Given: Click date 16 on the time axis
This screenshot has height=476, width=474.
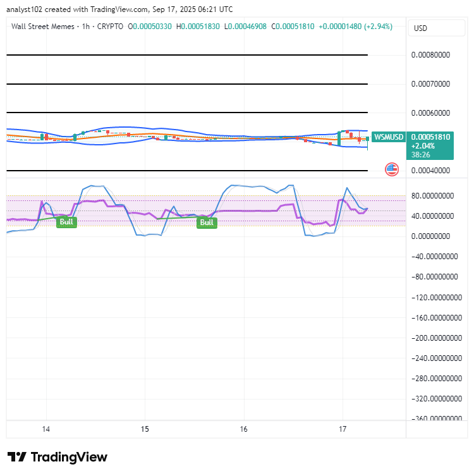Looking at the screenshot, I should pyautogui.click(x=244, y=429).
